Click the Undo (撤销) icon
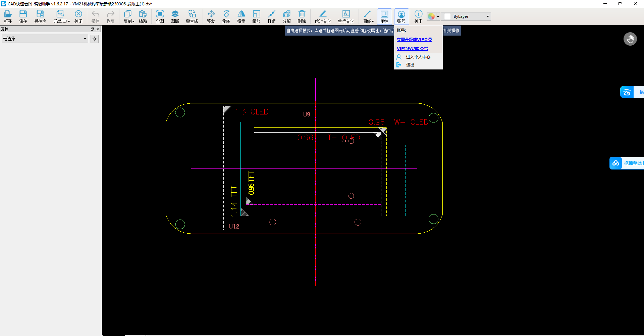Screen dimensions: 644x336 tap(96, 16)
